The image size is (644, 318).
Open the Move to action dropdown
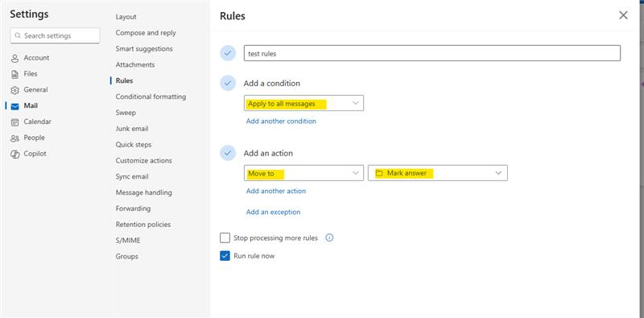303,173
